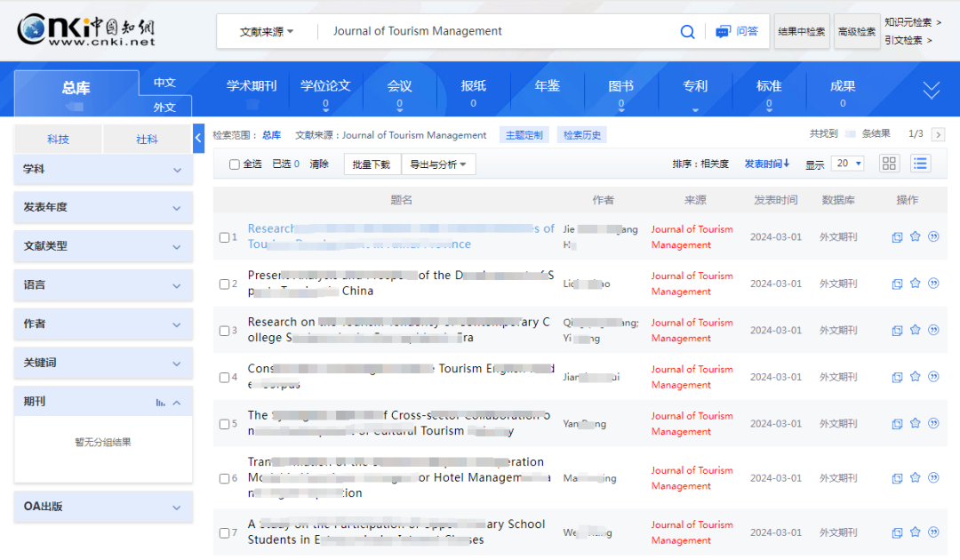Favorite result 5 with star icon

coord(916,423)
